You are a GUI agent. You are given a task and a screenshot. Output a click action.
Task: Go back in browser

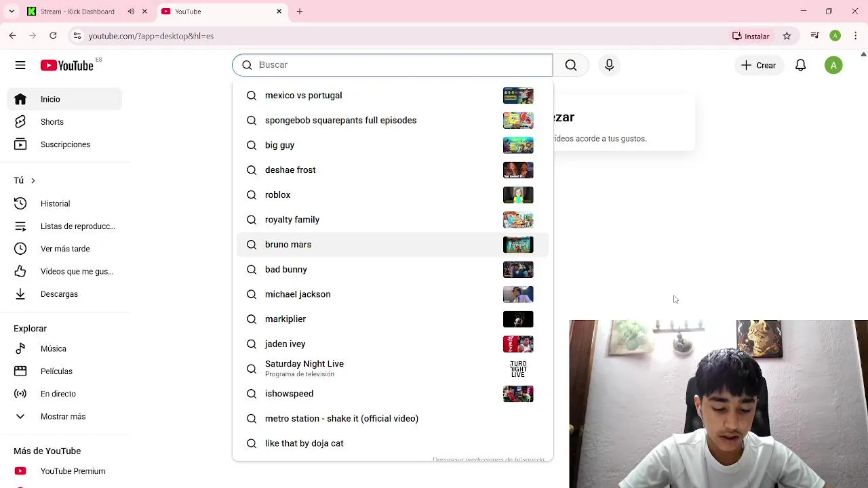pos(12,36)
